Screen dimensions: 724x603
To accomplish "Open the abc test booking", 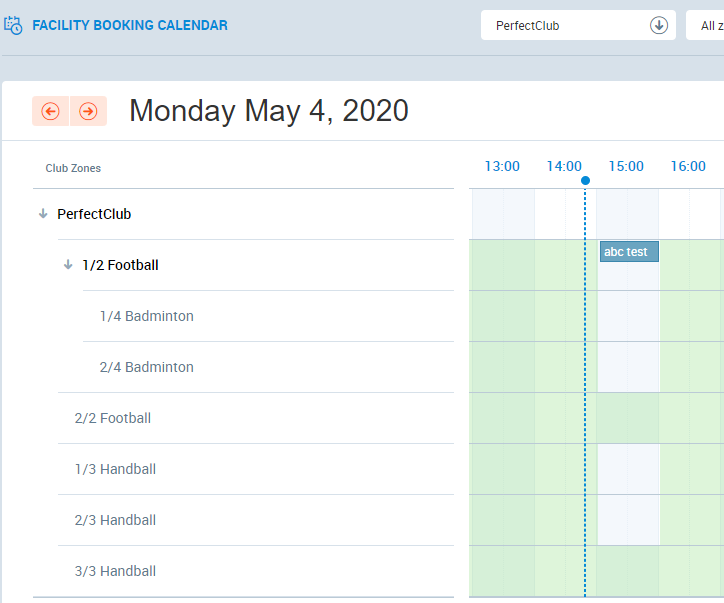I will [629, 252].
